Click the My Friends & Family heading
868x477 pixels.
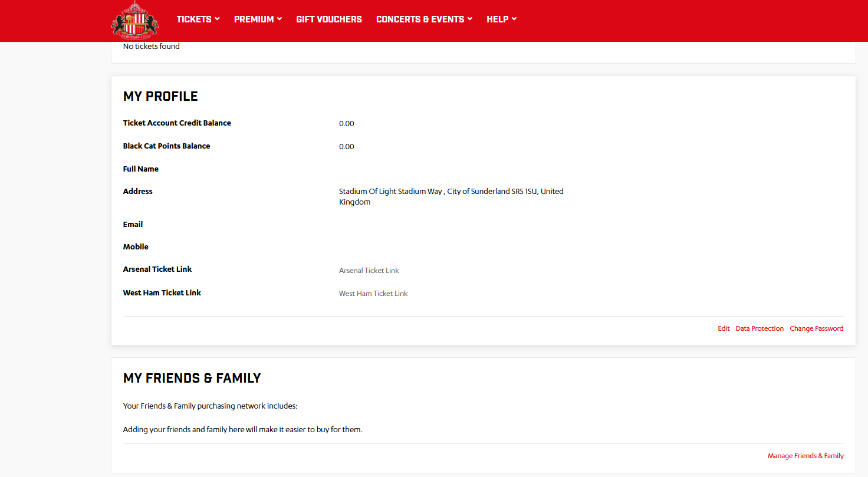point(192,379)
